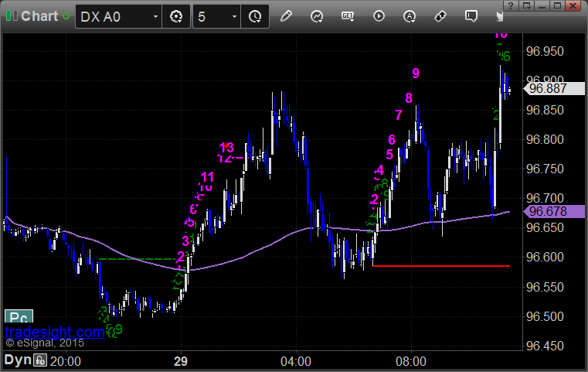Click the magenta count marker 13
The width and height of the screenshot is (588, 372).
226,147
